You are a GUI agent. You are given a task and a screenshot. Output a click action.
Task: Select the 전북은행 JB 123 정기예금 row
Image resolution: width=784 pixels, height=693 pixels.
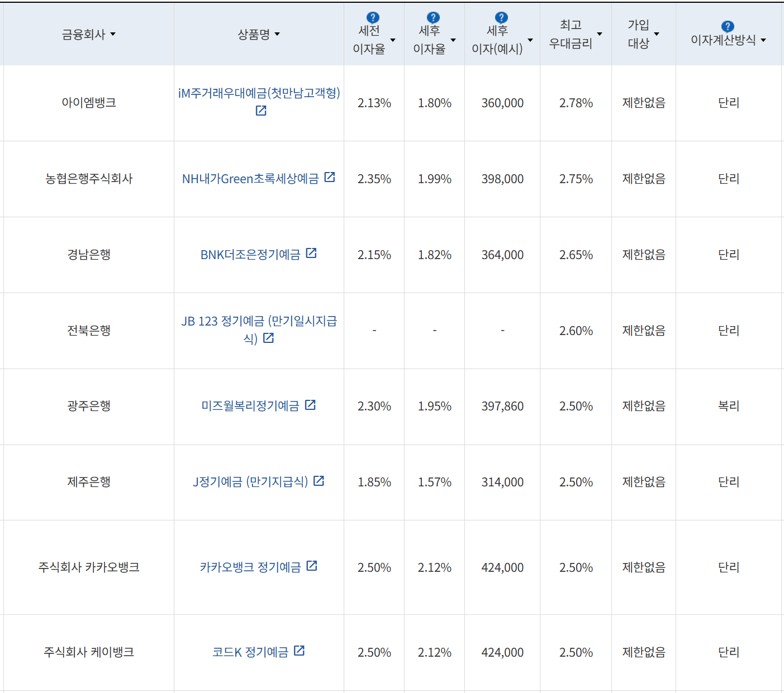87,331
